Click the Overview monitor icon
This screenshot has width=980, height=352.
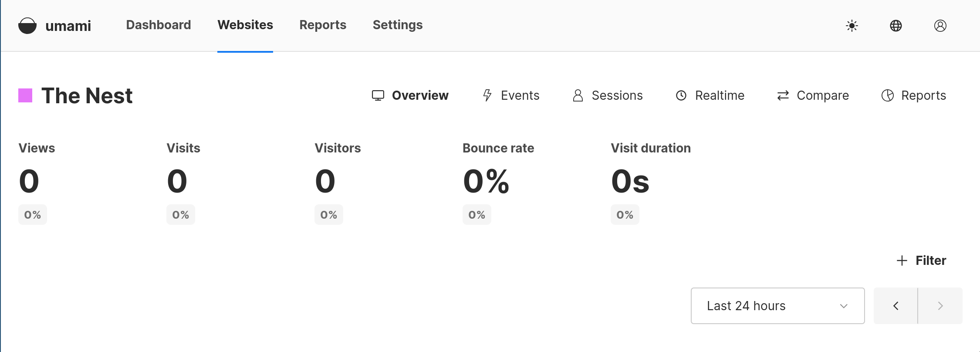click(x=378, y=95)
